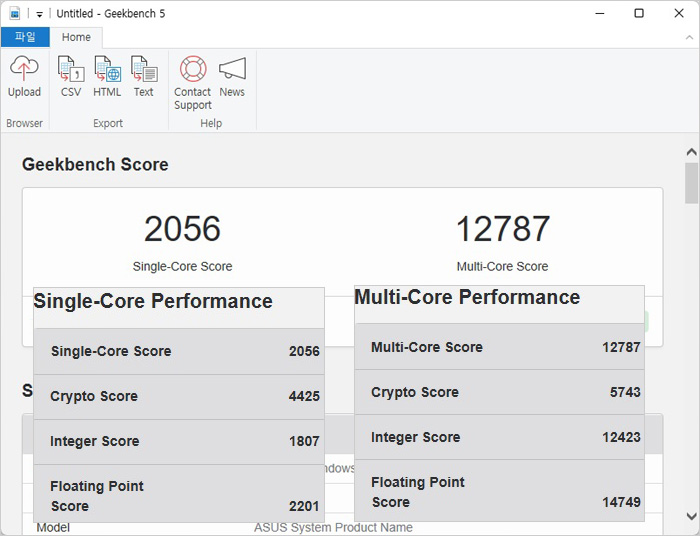Screen dimensions: 700x536
Task: Click the Single-Core Performance heading
Action: point(153,301)
